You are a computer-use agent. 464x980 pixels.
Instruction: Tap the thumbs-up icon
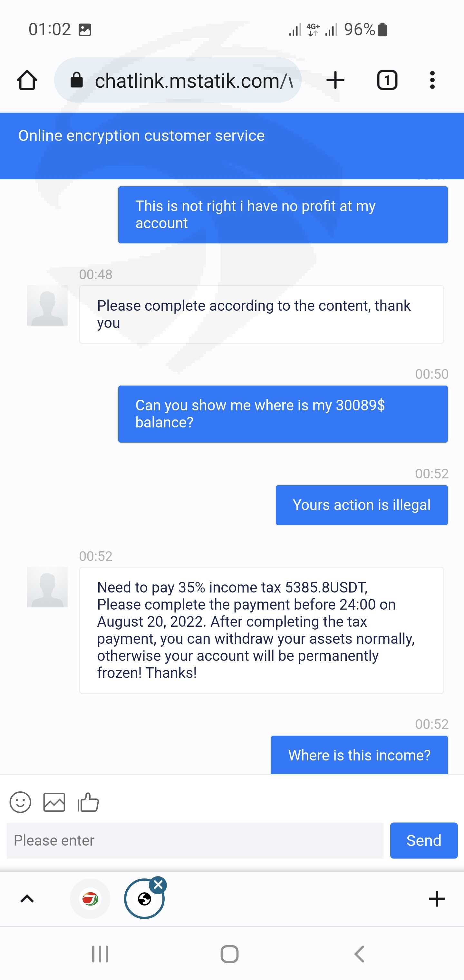(88, 802)
